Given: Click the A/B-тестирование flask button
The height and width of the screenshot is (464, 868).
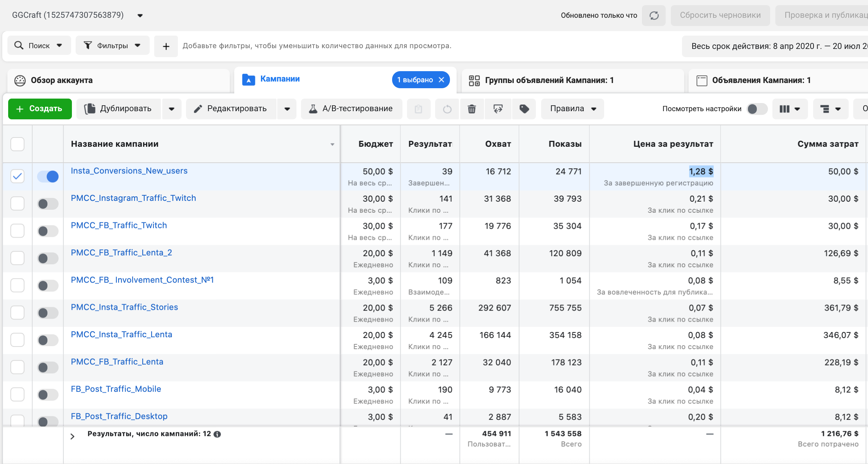Looking at the screenshot, I should coord(351,109).
